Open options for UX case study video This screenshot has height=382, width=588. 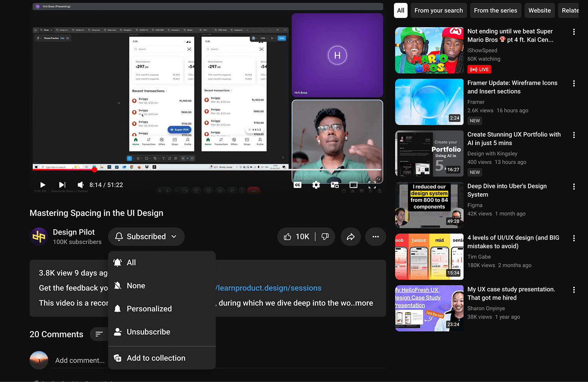tap(574, 290)
